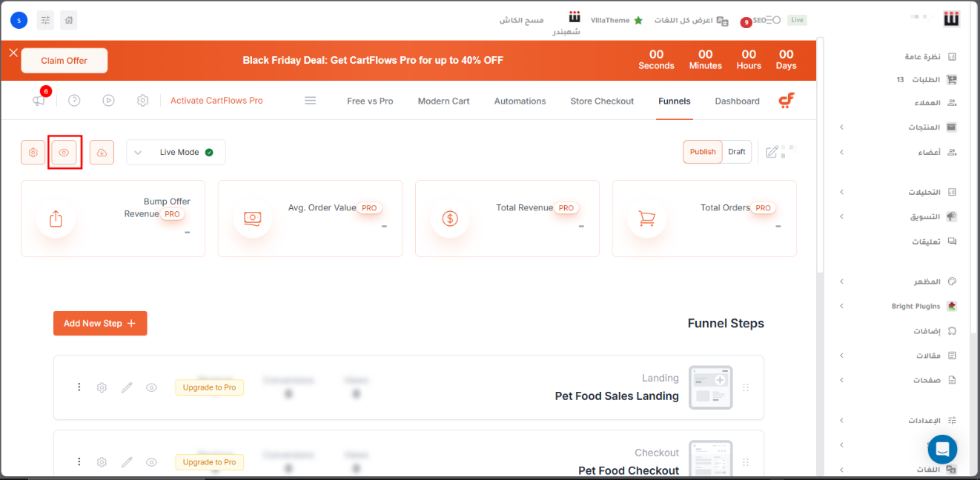This screenshot has height=480, width=980.
Task: Preview the funnel with the eye icon
Action: coord(64,153)
